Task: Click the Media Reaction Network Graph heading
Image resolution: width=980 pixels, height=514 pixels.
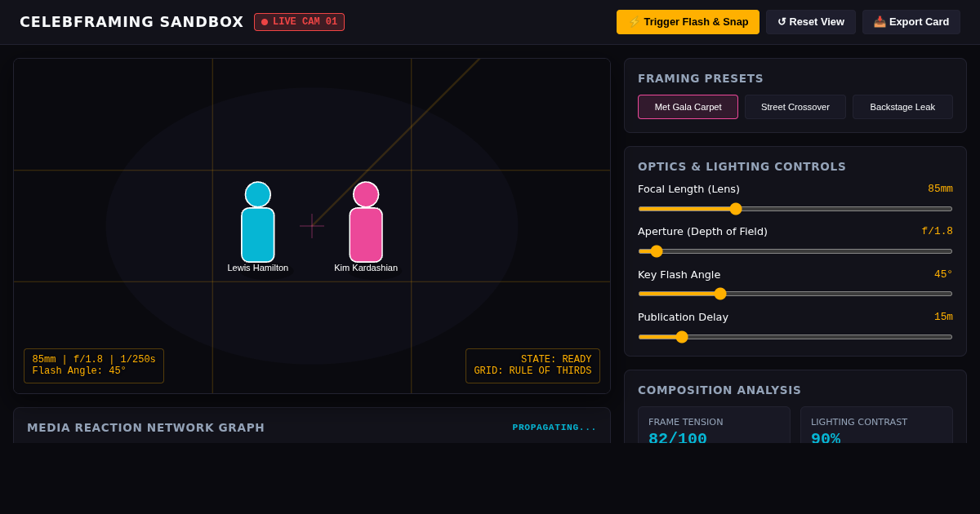Action: point(146,428)
